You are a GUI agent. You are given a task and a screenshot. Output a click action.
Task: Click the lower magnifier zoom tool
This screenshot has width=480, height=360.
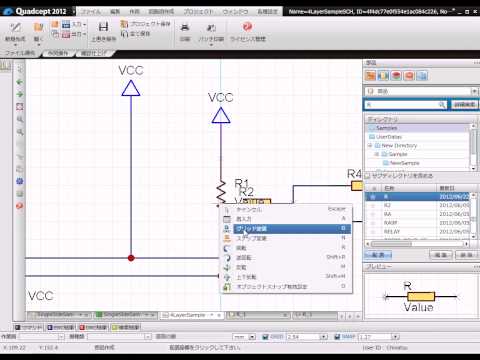point(20,132)
